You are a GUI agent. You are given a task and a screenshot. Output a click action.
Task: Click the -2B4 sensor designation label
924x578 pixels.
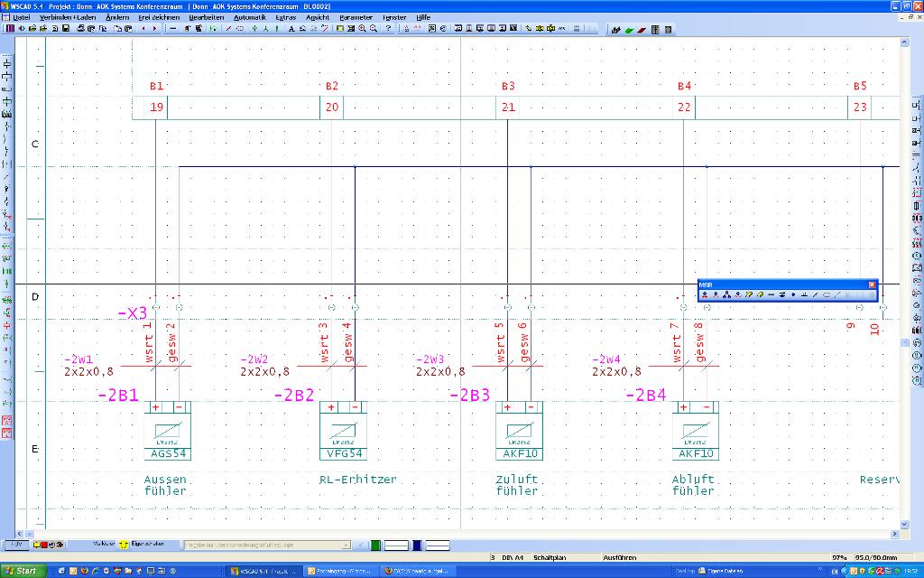646,396
